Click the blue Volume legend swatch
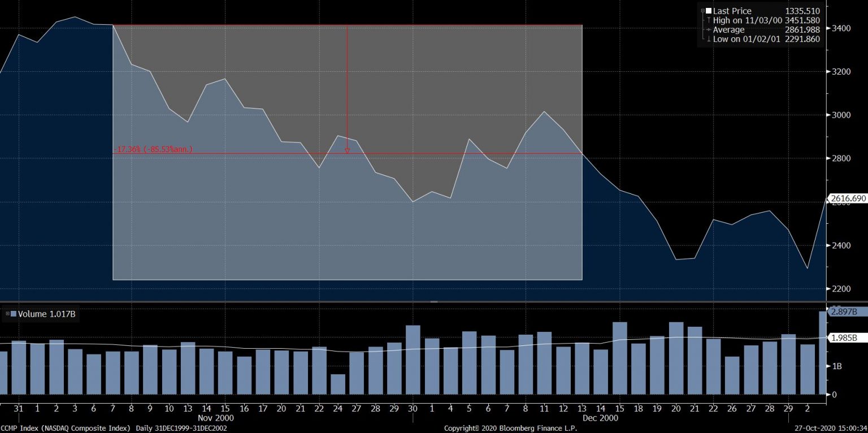This screenshot has height=433, width=868. point(14,314)
